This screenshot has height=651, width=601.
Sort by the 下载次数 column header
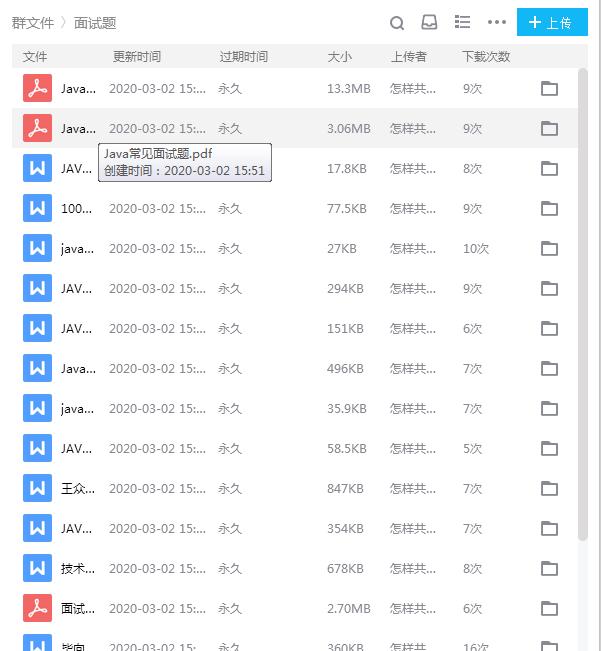pos(485,57)
